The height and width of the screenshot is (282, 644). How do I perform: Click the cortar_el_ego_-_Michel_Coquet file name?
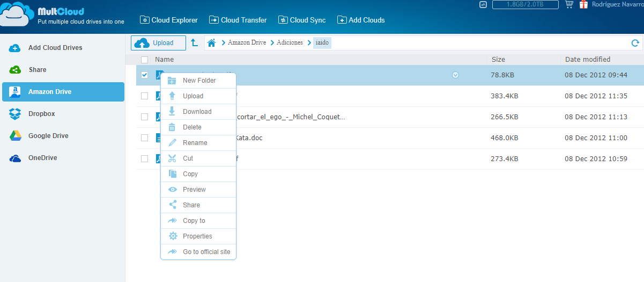[291, 117]
